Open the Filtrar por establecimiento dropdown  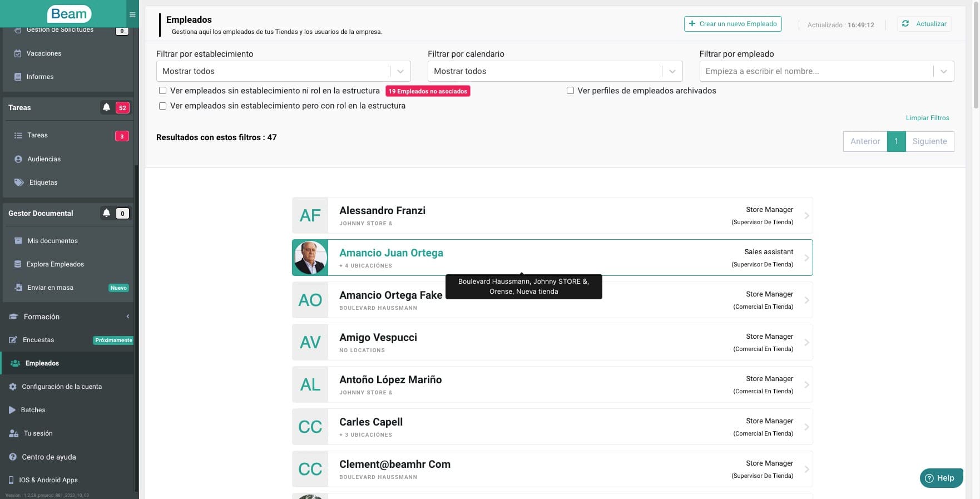point(284,71)
